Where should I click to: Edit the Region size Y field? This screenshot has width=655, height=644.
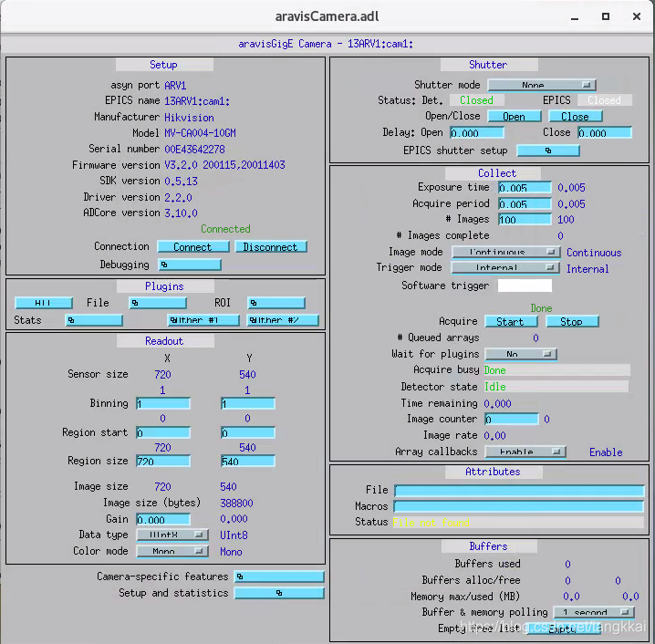click(248, 461)
